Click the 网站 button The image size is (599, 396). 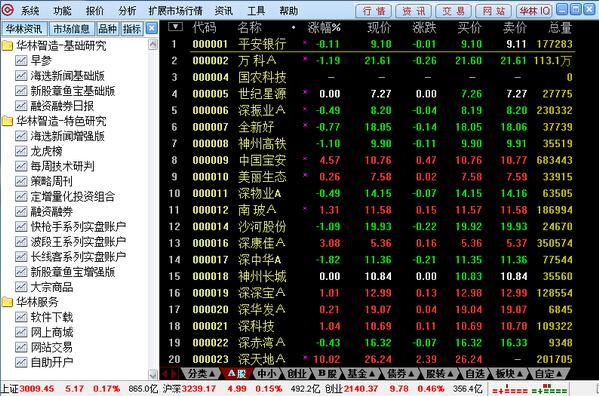click(x=494, y=11)
